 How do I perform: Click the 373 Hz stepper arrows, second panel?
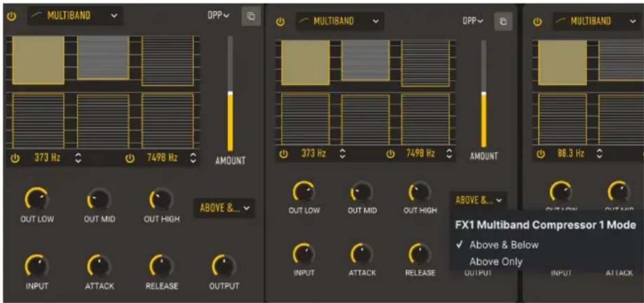[343, 154]
